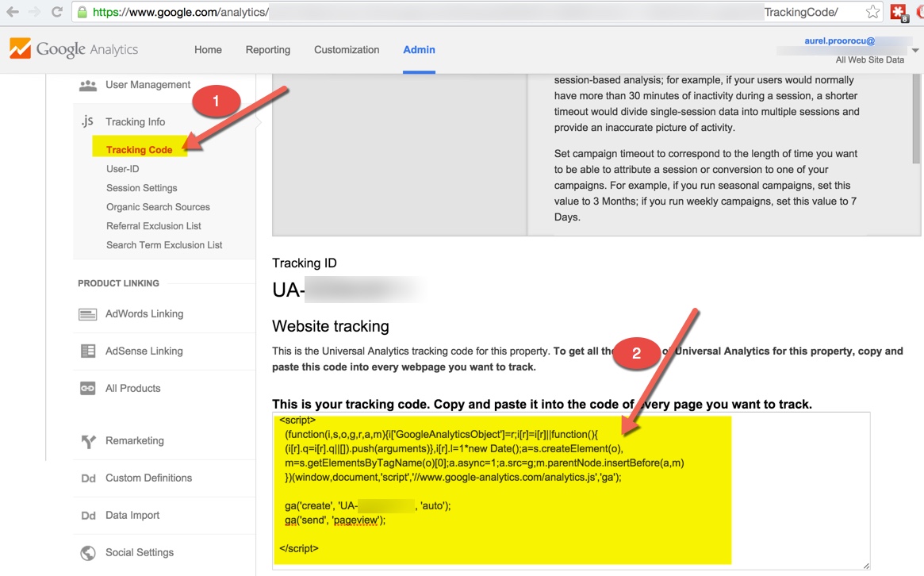
Task: Click the "PRODUCT LINKING" section header
Action: pyautogui.click(x=118, y=283)
